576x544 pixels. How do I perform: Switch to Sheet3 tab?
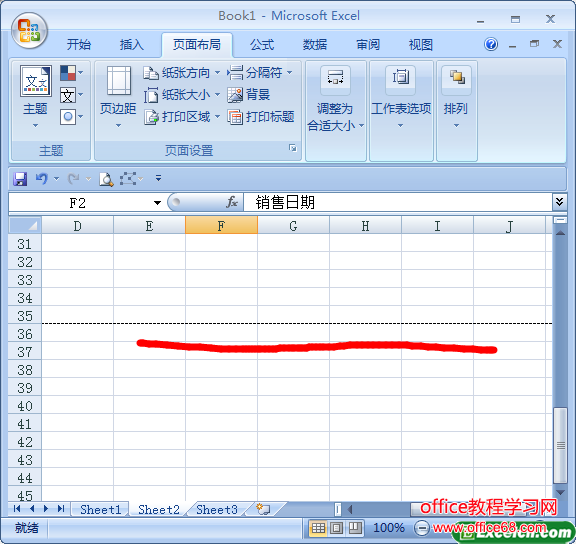217,509
